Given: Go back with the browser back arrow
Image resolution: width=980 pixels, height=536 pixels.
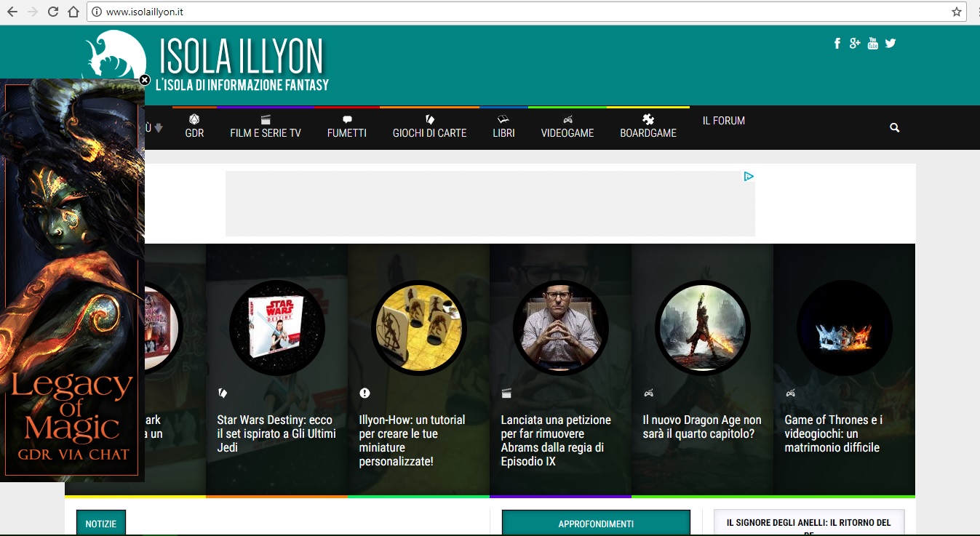Looking at the screenshot, I should click(x=12, y=12).
